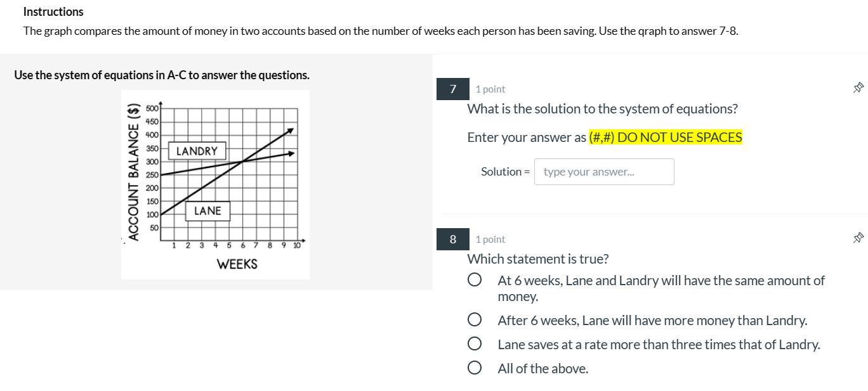Screen dimensions: 868x391
Task: Click the question 7 number badge
Action: 452,89
